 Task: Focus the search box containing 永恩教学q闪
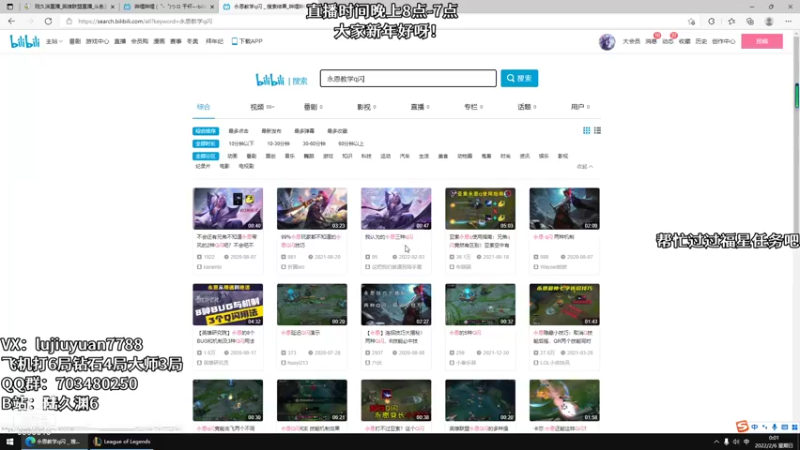coord(408,79)
